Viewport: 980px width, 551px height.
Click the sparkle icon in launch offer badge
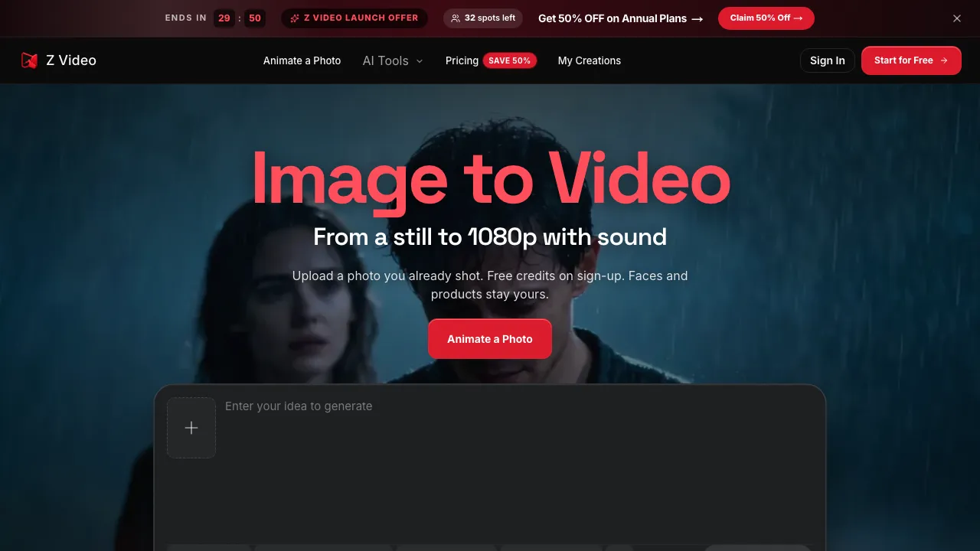[295, 18]
